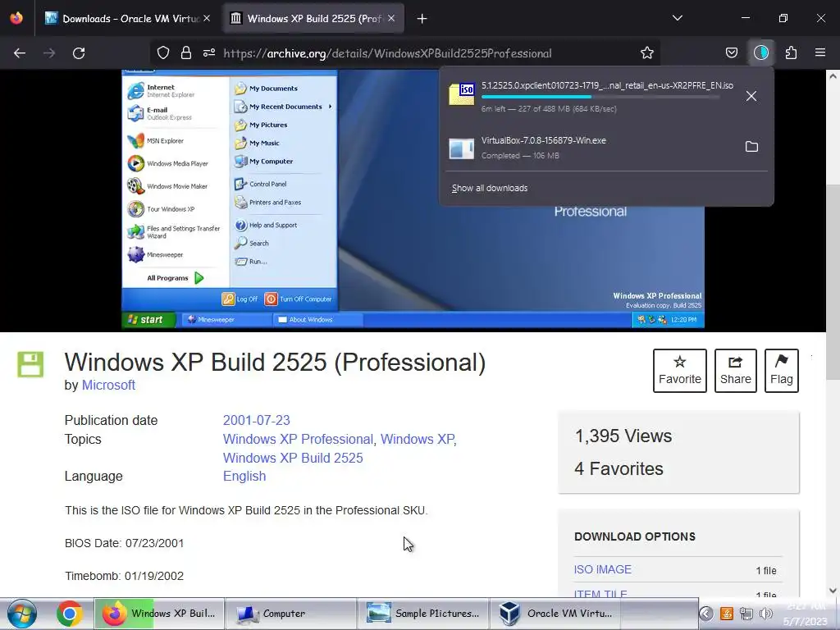
Task: Click Show all downloads
Action: tap(490, 188)
